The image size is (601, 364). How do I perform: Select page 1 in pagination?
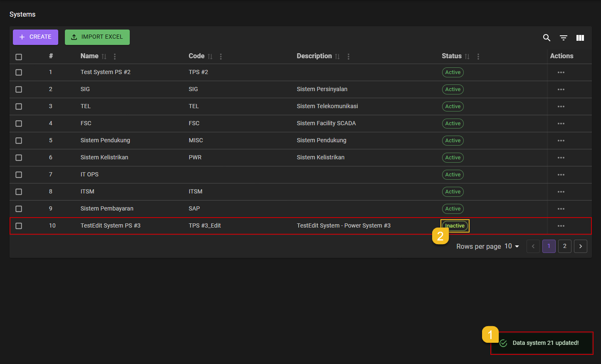coord(549,246)
